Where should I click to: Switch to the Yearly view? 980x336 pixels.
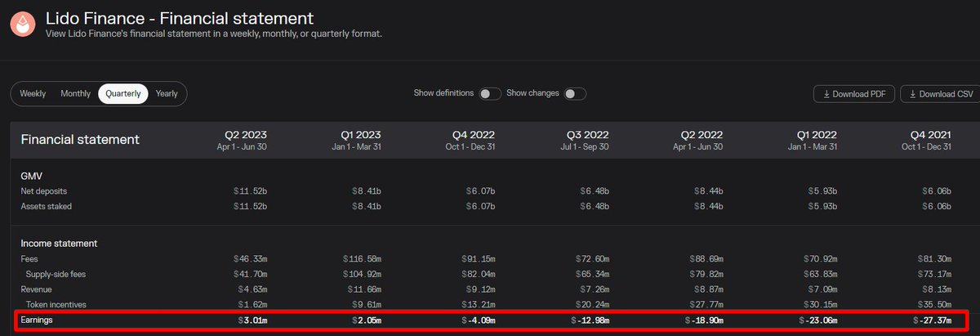[167, 94]
